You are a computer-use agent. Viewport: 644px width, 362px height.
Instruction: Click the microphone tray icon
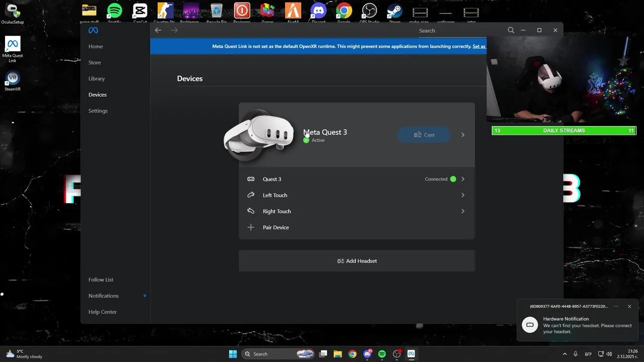click(x=576, y=354)
